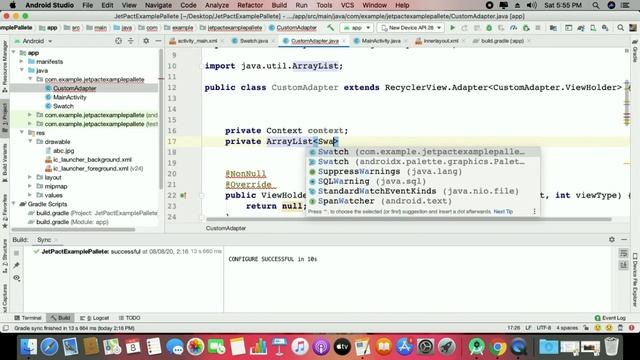Viewport: 640px width, 360px height.
Task: Switch to Swatch.java editor tab
Action: 253,41
